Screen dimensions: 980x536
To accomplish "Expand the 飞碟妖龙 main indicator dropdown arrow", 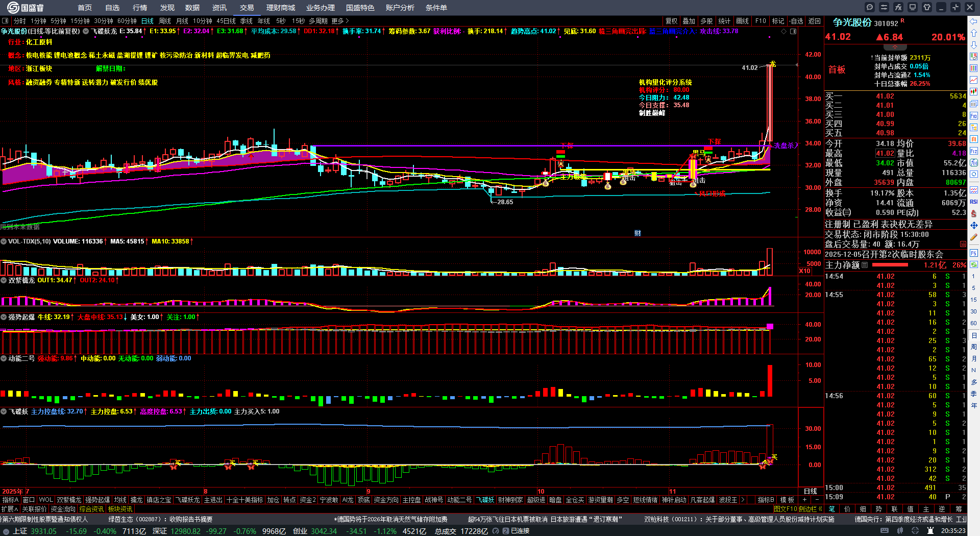I will [86, 31].
